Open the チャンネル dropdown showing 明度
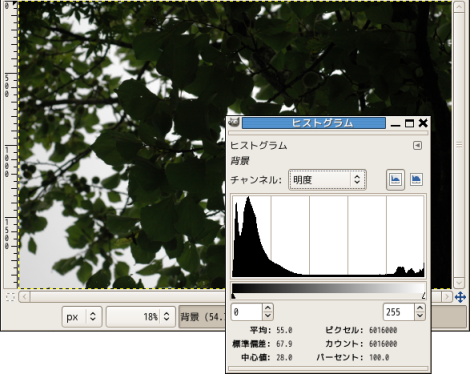470x374 pixels. (327, 180)
